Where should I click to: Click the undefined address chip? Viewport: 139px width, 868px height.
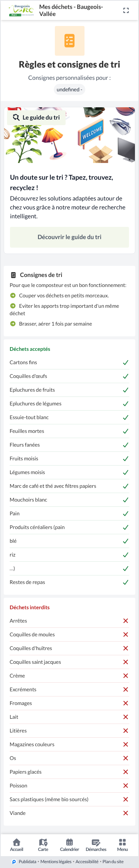69,89
